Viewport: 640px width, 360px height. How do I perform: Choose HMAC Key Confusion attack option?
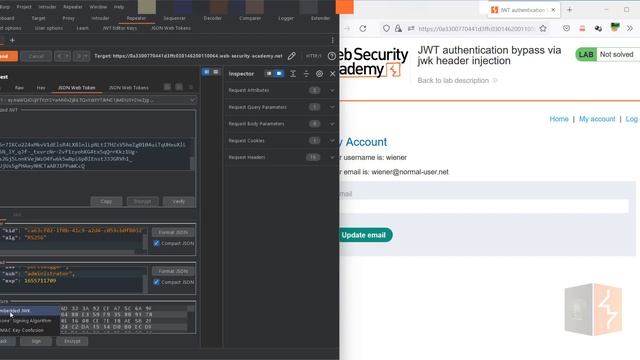click(29, 330)
